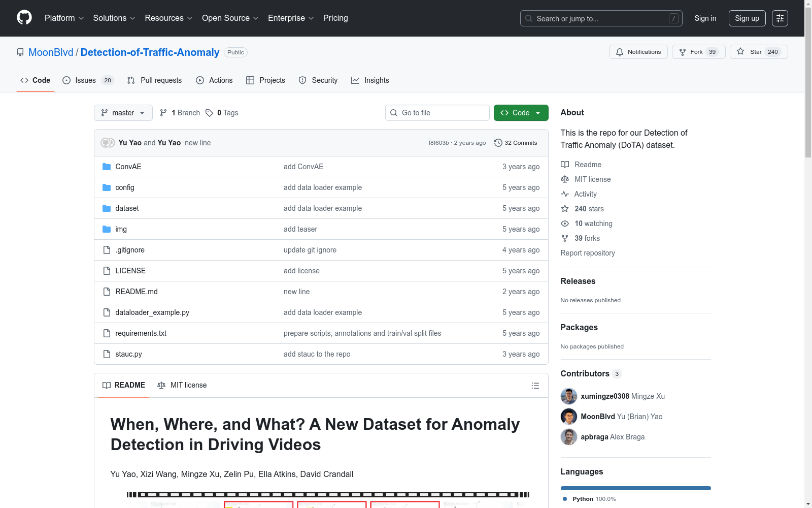Open the Code tab
Image resolution: width=812 pixels, height=508 pixels.
pos(36,80)
